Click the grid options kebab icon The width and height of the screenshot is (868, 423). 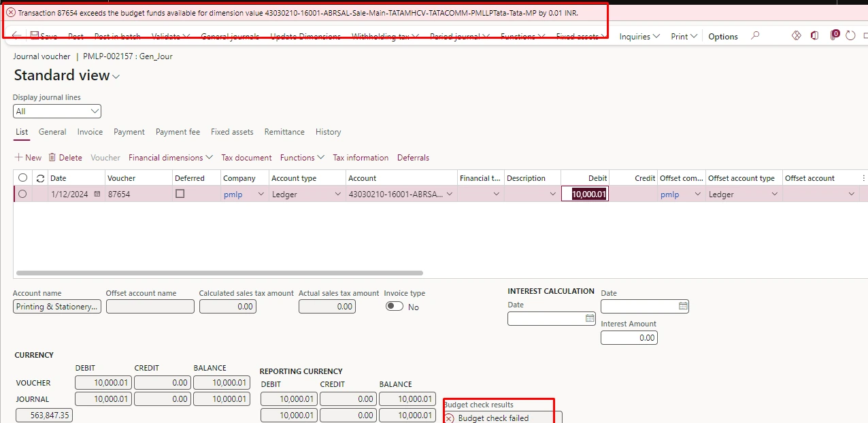point(864,178)
